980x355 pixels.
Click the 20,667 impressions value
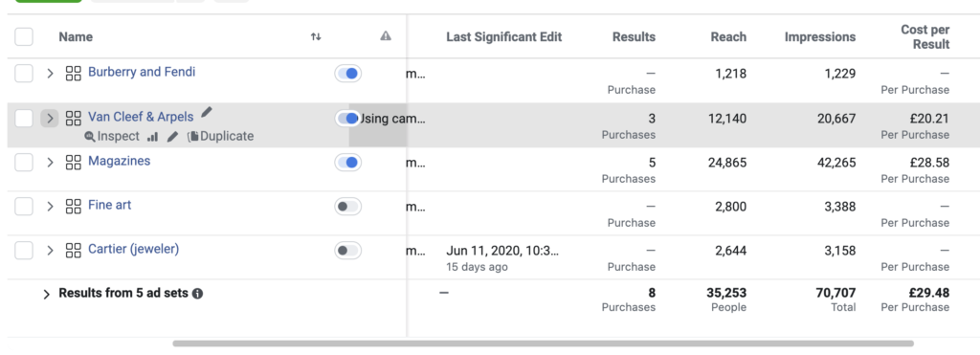coord(836,118)
